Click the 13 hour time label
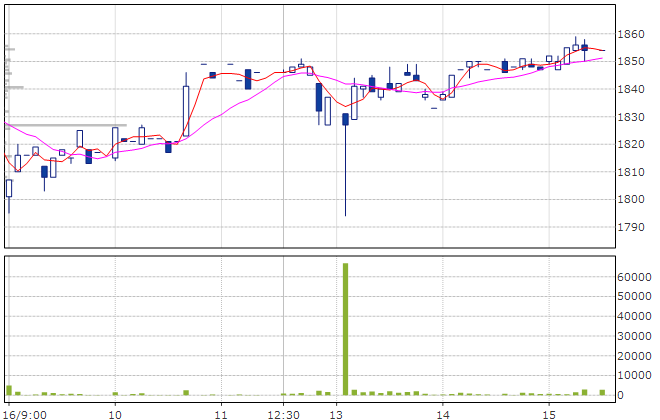The width and height of the screenshot is (660, 420). [336, 415]
